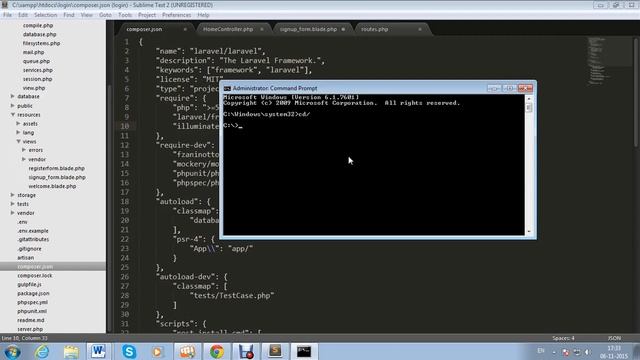Screen dimensions: 640x360
Task: Open package.json in the sidebar
Action: (33, 293)
